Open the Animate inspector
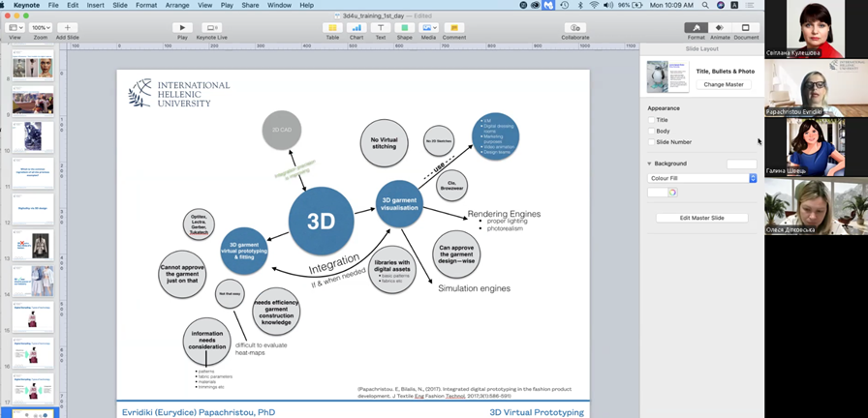This screenshot has width=868, height=418. pos(720,28)
